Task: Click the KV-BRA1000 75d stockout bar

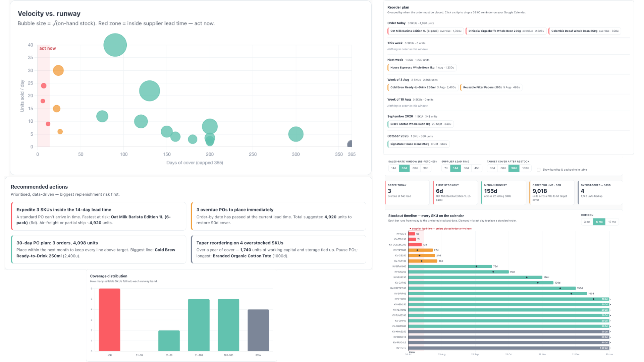Action: pyautogui.click(x=450, y=266)
